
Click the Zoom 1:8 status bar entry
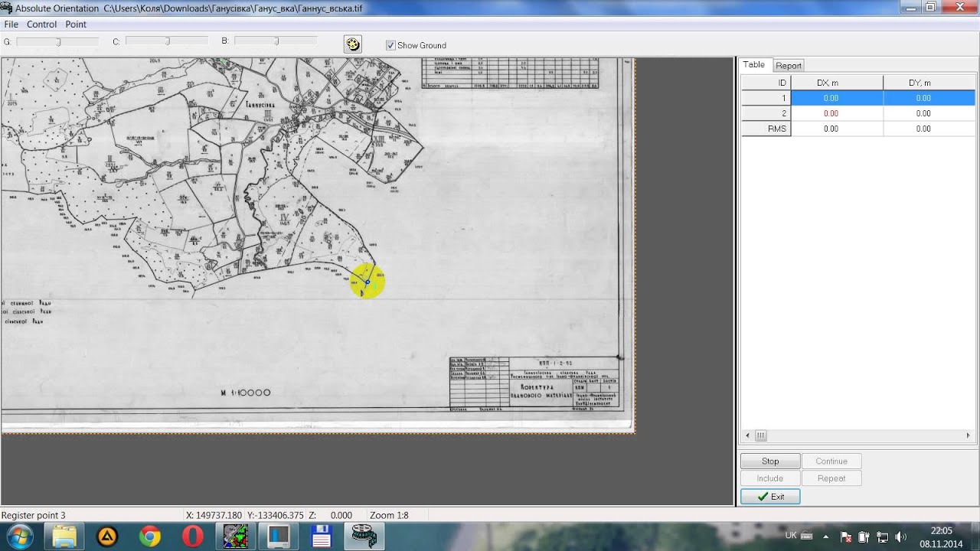click(x=389, y=516)
